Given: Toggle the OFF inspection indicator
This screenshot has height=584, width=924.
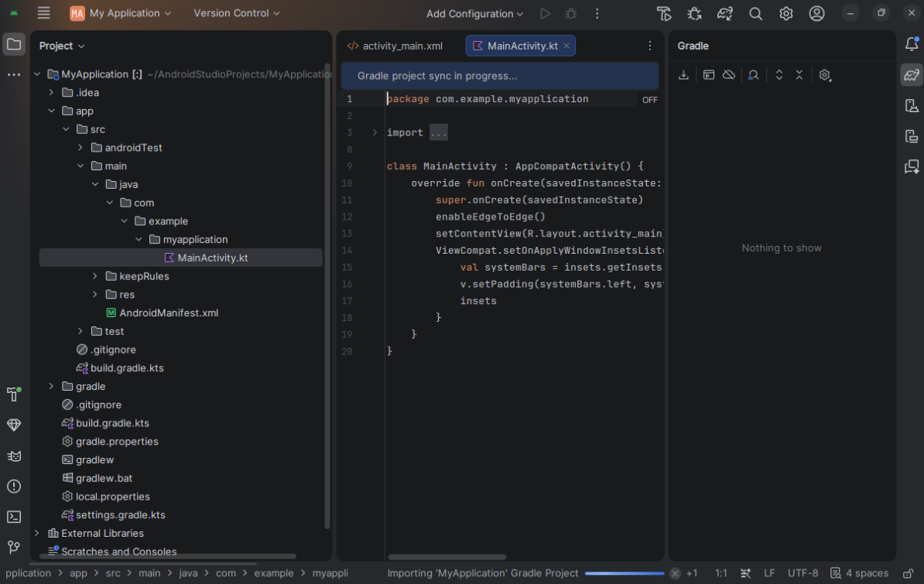Looking at the screenshot, I should click(650, 100).
